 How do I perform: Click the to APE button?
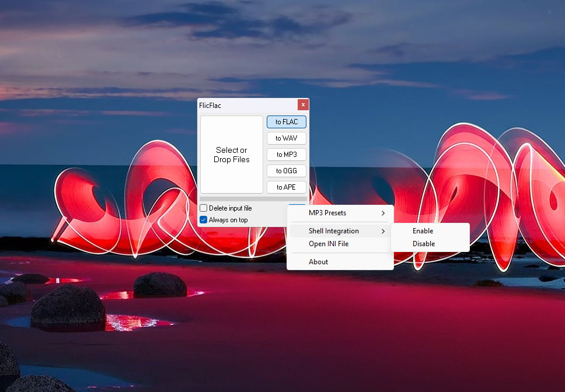pos(287,187)
